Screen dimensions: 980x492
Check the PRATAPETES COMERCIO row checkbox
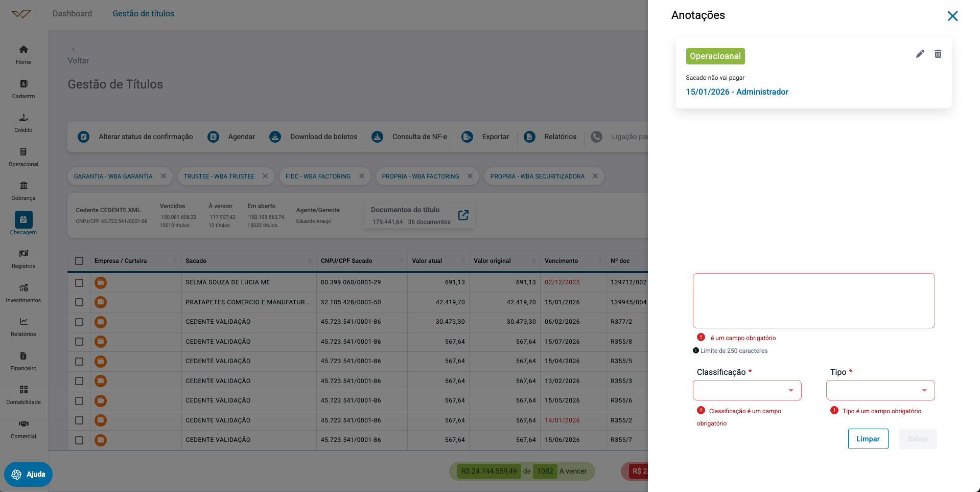coord(79,302)
